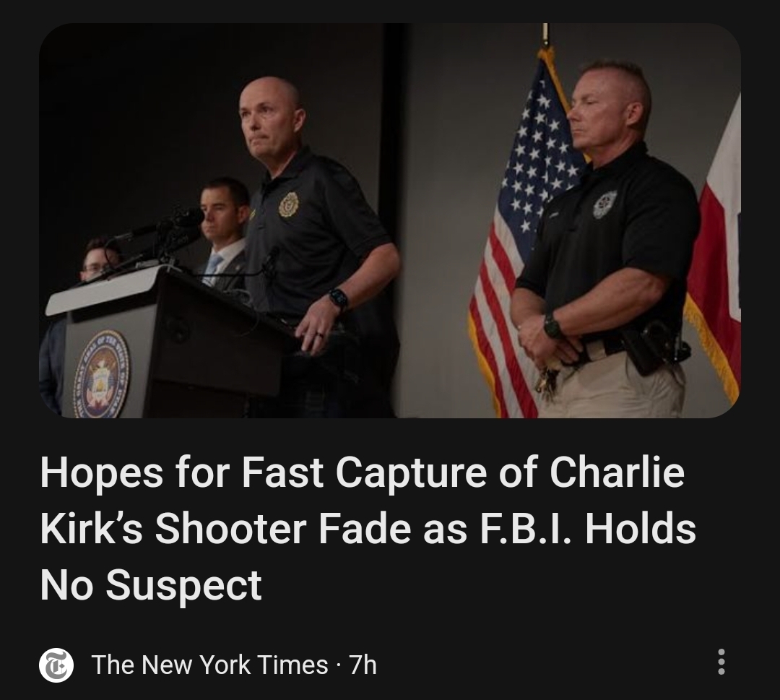Tap The New York Times source name
Image resolution: width=780 pixels, height=700 pixels.
(x=209, y=665)
